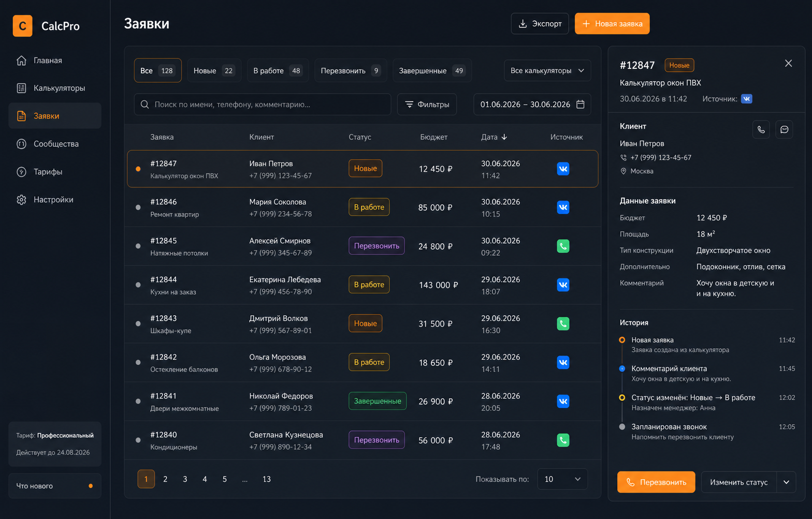
Task: Click green phone source icon for #12845
Action: tap(563, 246)
